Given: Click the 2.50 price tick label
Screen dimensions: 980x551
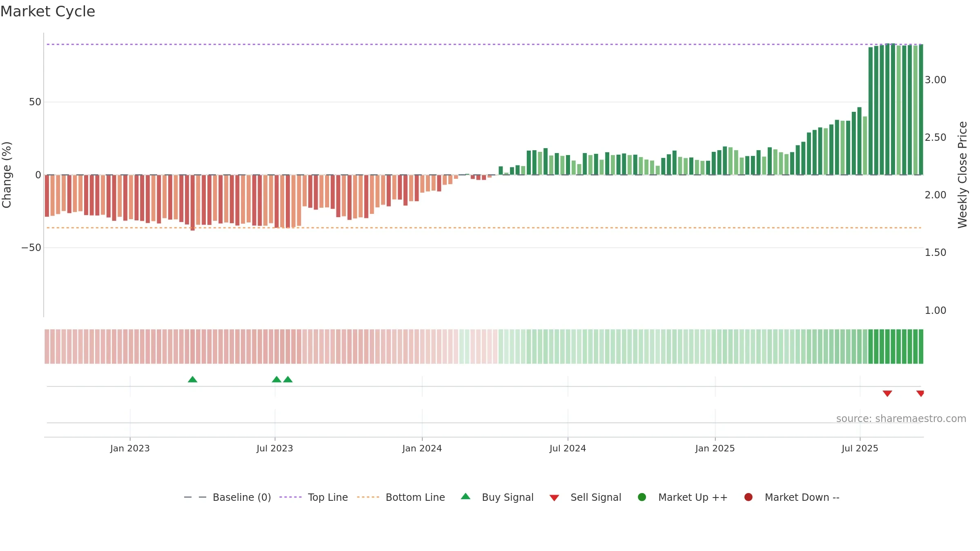Looking at the screenshot, I should click(x=935, y=138).
